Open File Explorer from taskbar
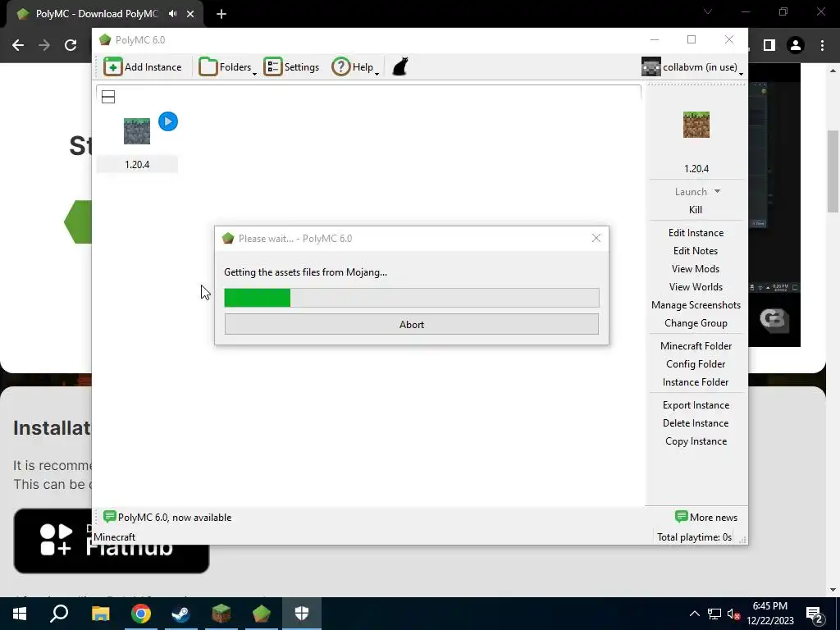Viewport: 840px width, 630px height. 100,614
